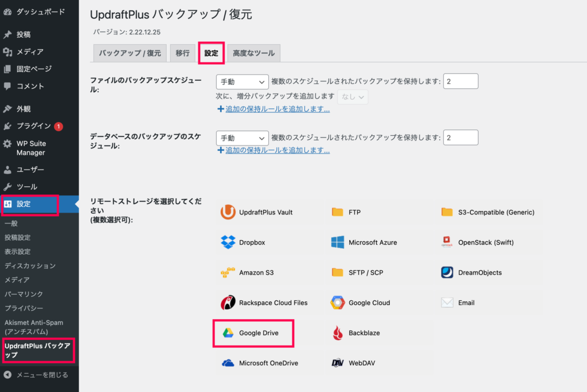
Task: Open パーマリンク submenu item
Action: [x=24, y=294]
